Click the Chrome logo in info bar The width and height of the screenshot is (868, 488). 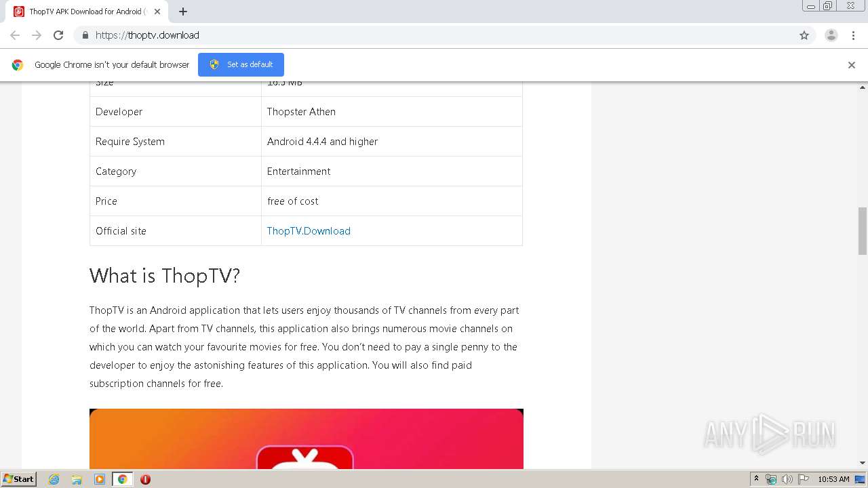pyautogui.click(x=18, y=65)
